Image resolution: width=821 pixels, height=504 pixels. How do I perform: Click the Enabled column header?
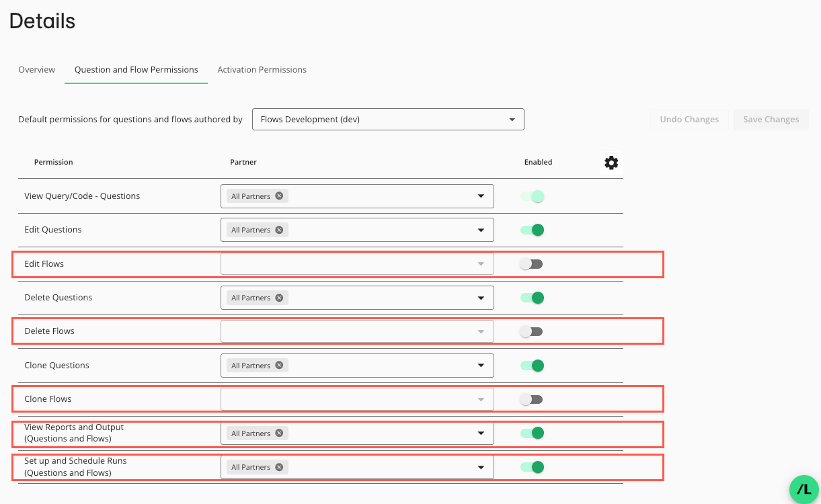pyautogui.click(x=538, y=163)
